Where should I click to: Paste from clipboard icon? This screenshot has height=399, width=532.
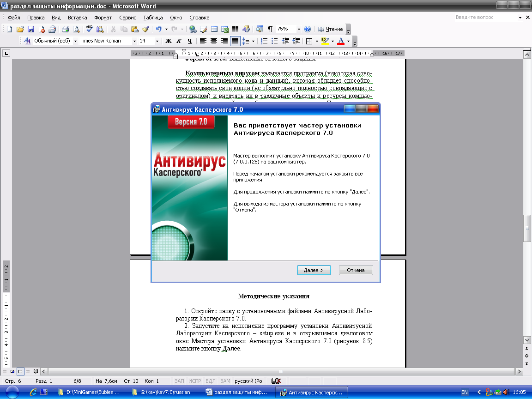coord(135,29)
